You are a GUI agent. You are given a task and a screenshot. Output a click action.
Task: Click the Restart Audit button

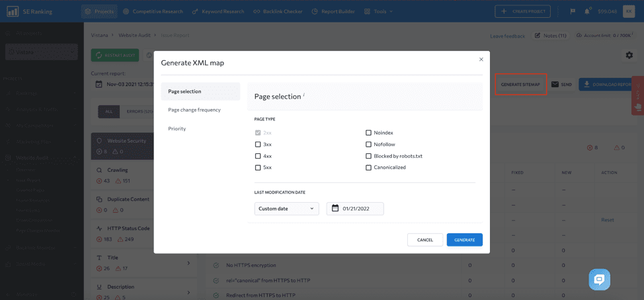click(x=115, y=56)
